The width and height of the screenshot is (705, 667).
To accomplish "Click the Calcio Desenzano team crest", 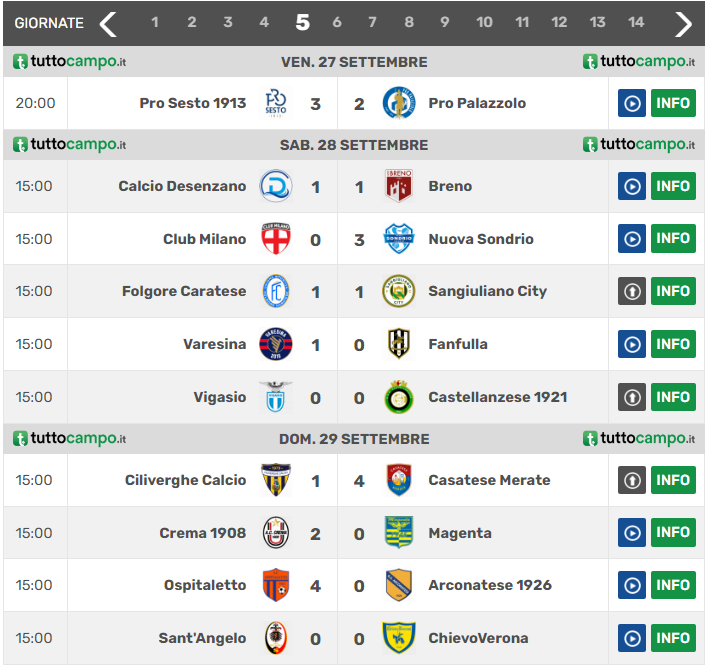I will coord(275,186).
